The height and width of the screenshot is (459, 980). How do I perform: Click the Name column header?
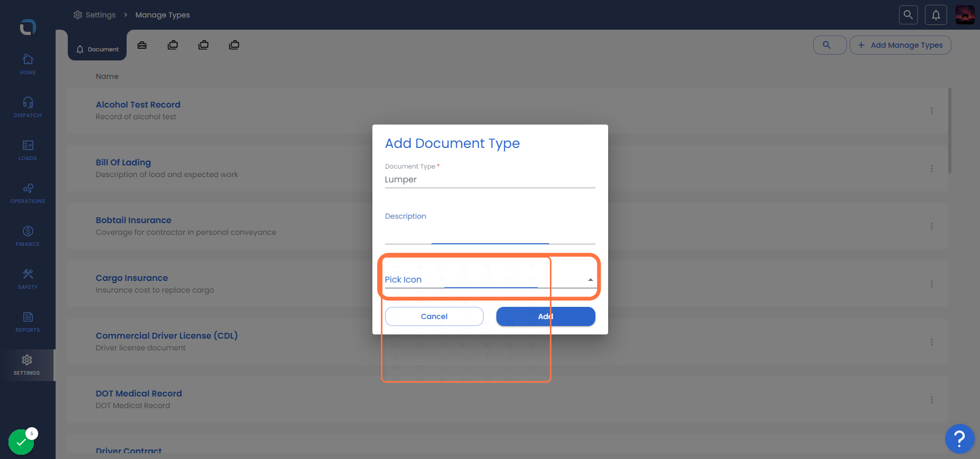point(107,76)
